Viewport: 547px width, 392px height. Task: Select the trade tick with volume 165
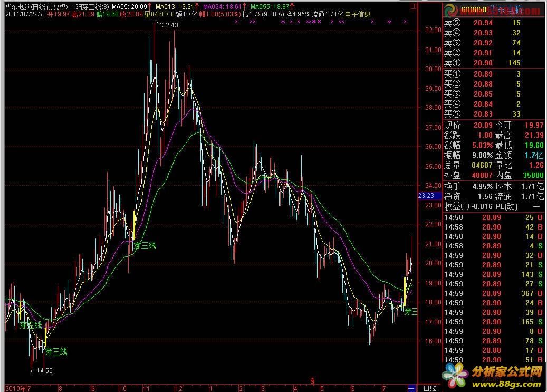point(493,322)
